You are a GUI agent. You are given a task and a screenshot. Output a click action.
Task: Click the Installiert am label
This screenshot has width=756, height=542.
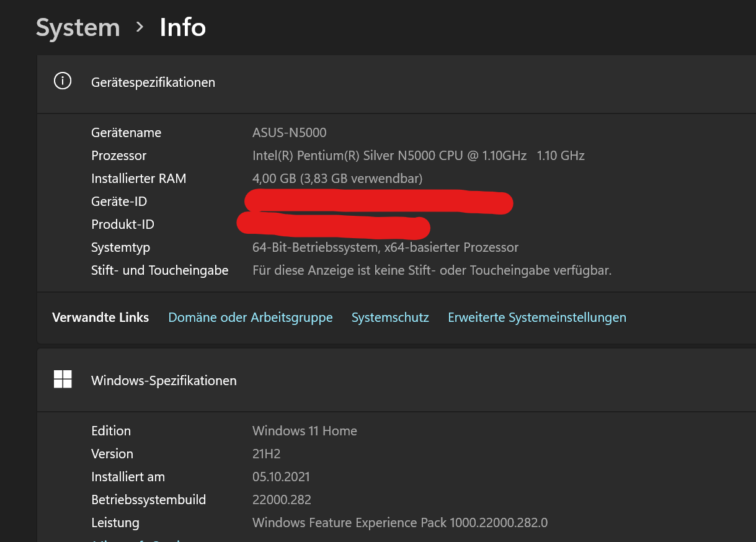(128, 477)
